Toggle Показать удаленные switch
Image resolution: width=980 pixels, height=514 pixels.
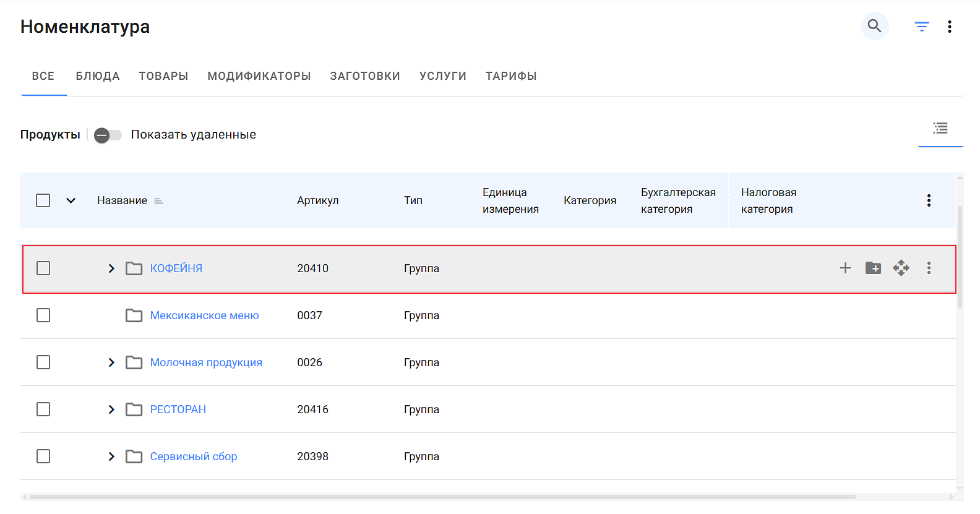[x=108, y=135]
